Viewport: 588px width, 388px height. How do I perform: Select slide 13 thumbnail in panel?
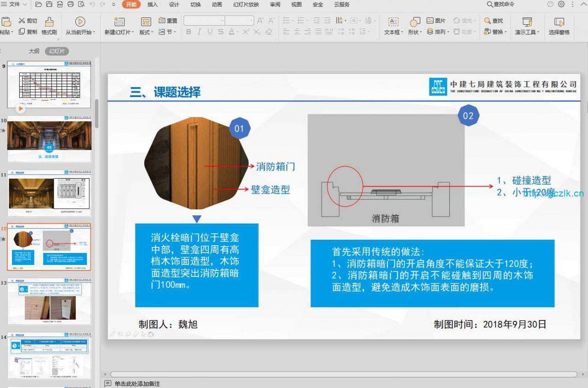[50, 300]
